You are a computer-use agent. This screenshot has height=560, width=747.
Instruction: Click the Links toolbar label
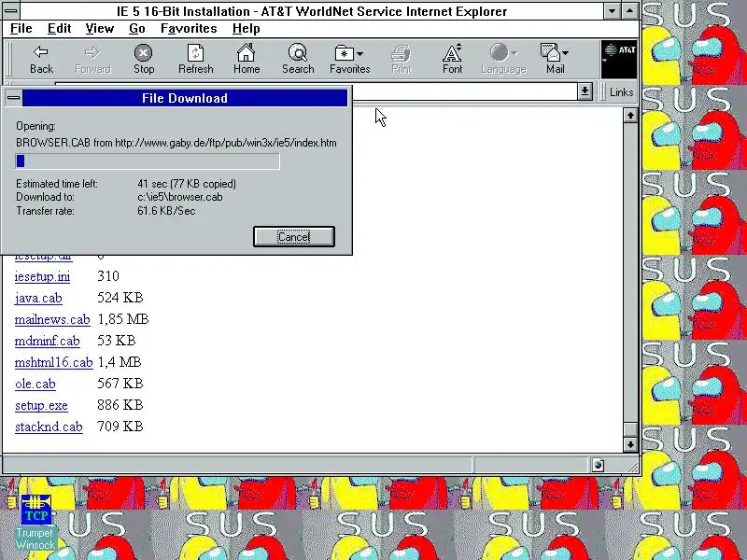(621, 91)
